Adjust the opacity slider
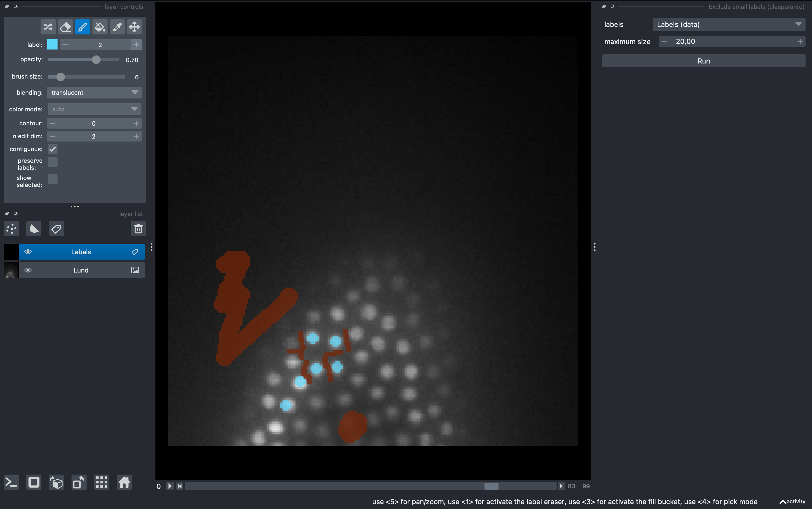The height and width of the screenshot is (509, 812). (96, 60)
